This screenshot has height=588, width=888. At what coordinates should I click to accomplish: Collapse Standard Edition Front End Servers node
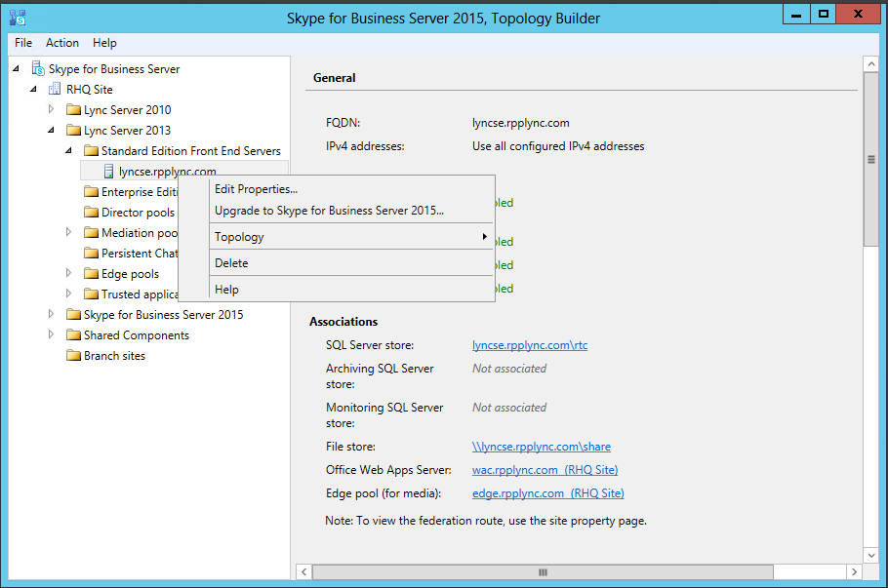coord(68,150)
